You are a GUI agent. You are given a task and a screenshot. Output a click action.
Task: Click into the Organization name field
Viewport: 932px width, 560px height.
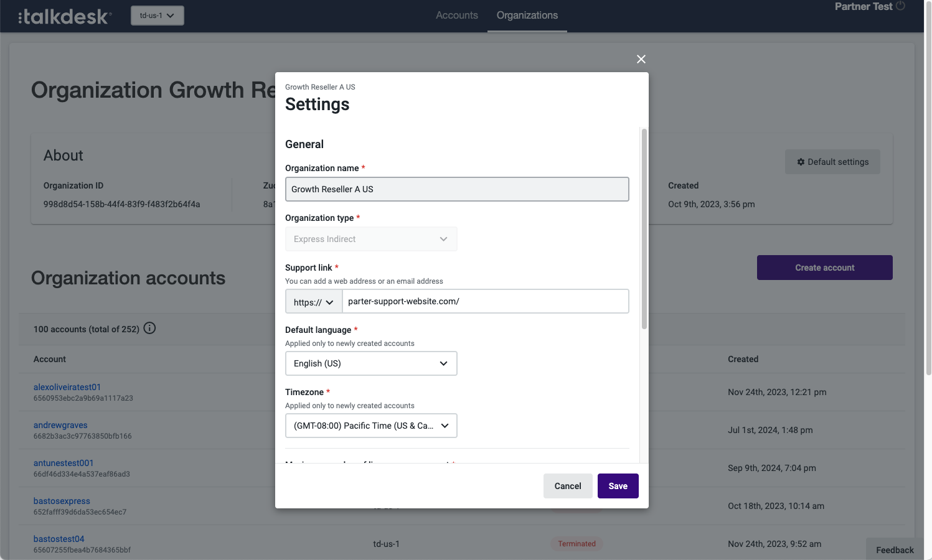(457, 189)
